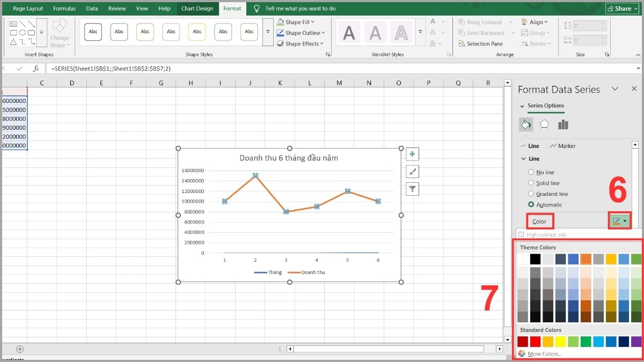This screenshot has width=644, height=362.
Task: Open the Align dropdown
Action: [x=535, y=22]
